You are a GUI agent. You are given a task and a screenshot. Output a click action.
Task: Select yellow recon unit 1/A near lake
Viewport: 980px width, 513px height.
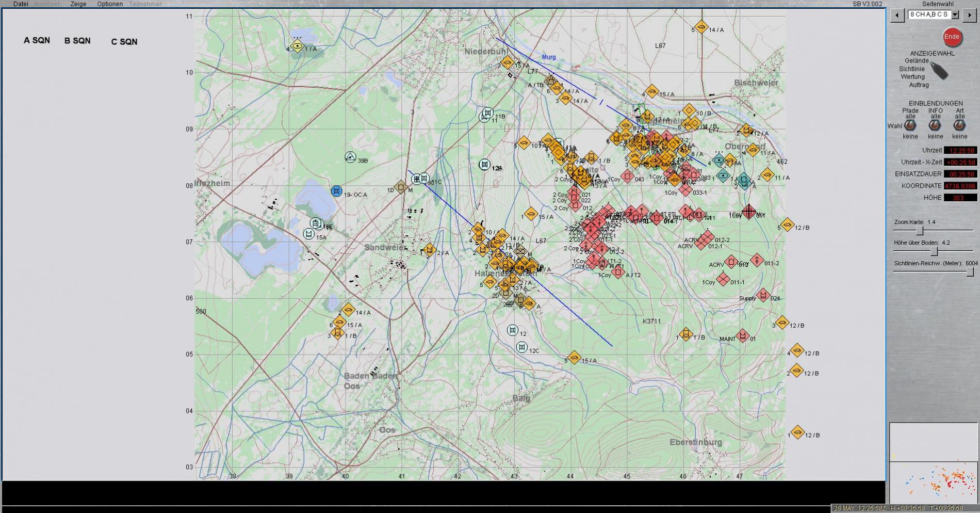pos(297,46)
